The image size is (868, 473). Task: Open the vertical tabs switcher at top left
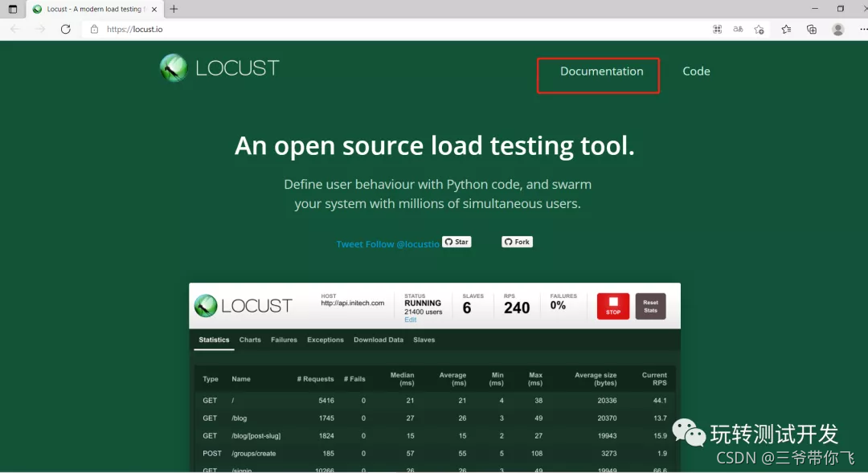click(11, 9)
